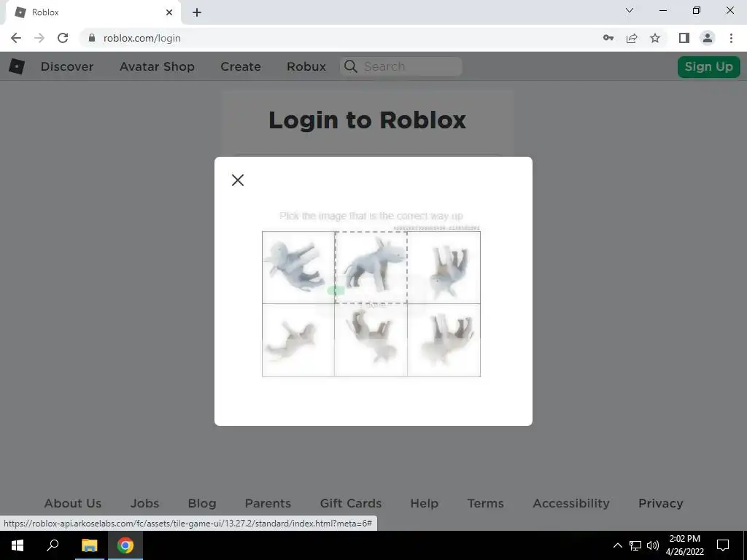Open the network tray icon
Screen dimensions: 747x560
point(635,545)
